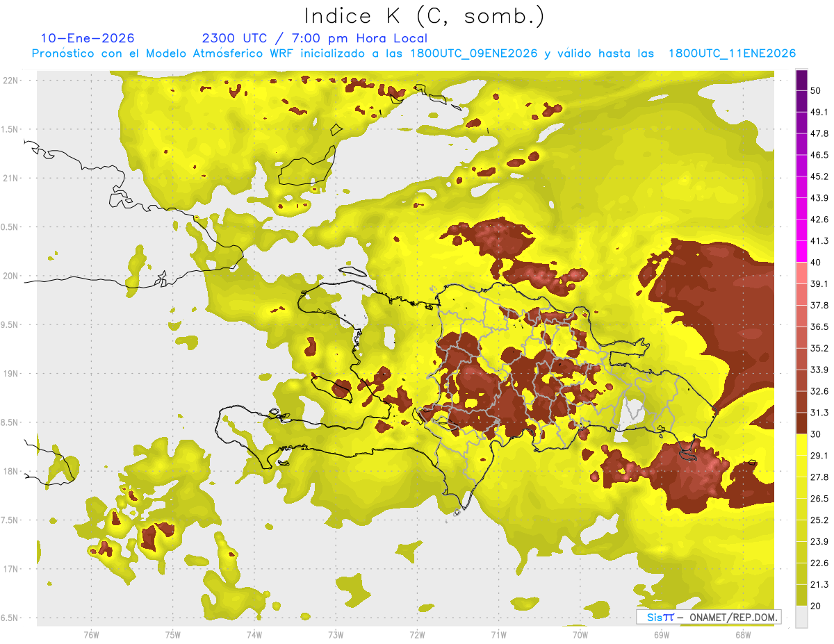
Task: Click the '17N' latitude label
Action: (x=10, y=569)
